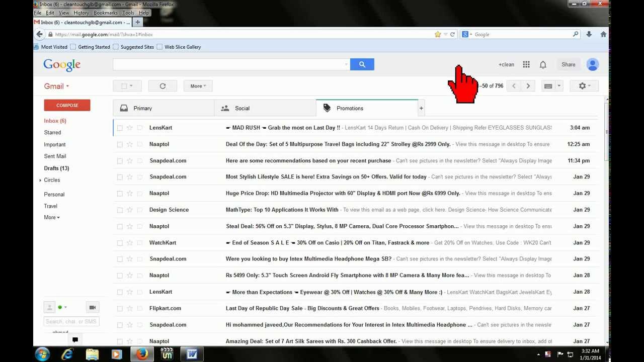Viewport: 644px width, 362px height.
Task: Open Word from the taskbar
Action: [x=192, y=354]
